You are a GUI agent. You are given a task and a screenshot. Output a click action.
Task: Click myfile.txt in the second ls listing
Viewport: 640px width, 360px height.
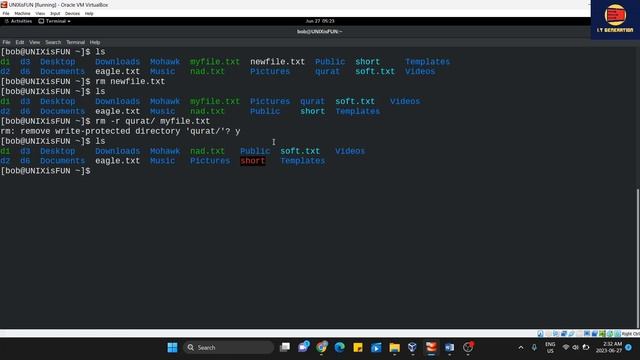pyautogui.click(x=215, y=101)
